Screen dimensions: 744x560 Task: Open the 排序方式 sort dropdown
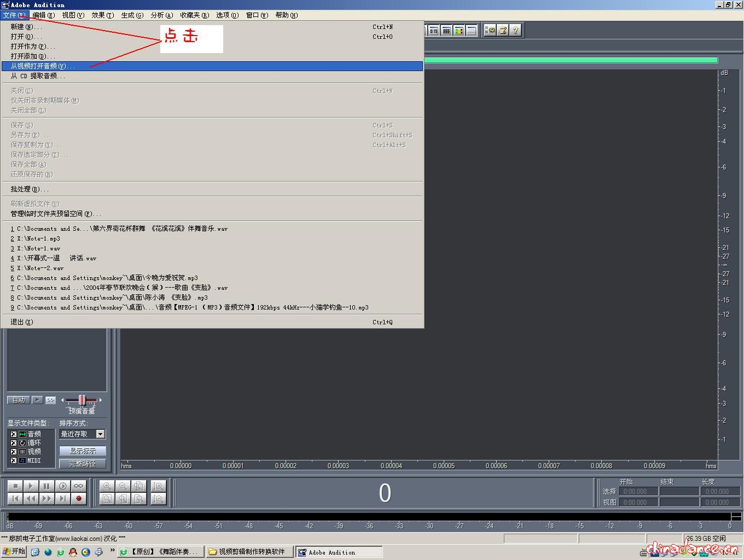[x=100, y=434]
